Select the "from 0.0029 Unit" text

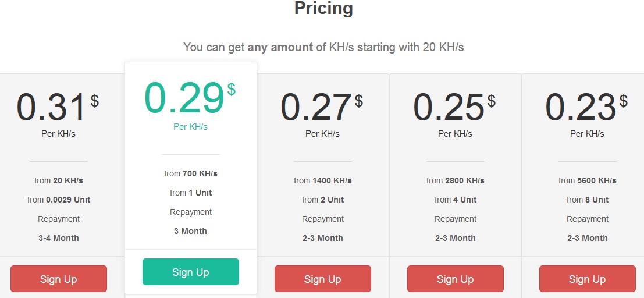58,200
